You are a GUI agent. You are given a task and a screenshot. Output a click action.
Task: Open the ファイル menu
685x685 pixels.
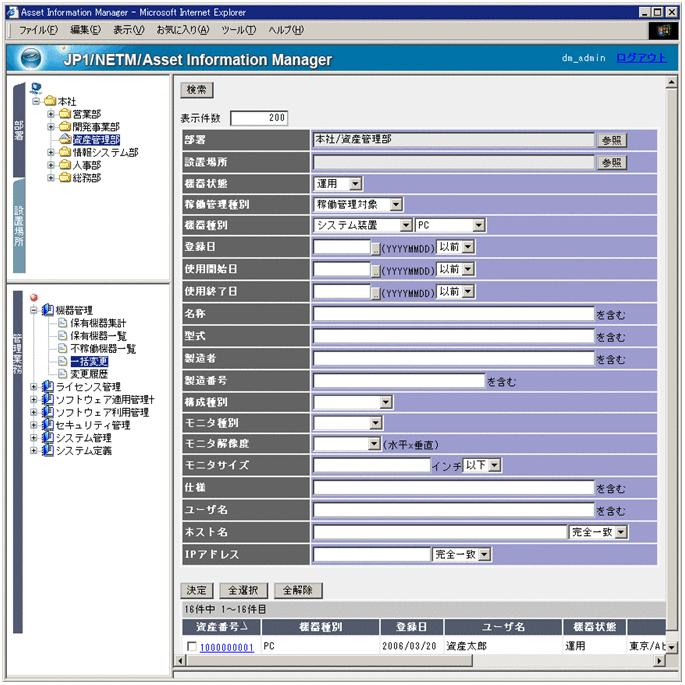38,30
